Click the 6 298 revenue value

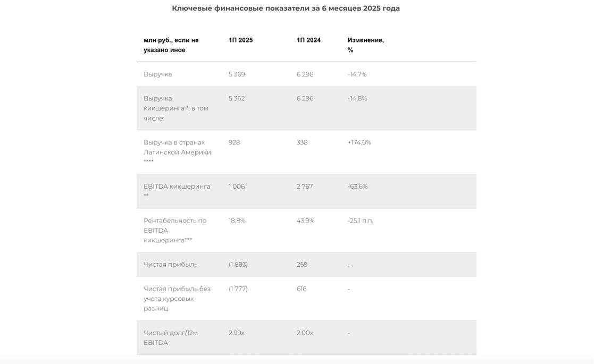305,74
